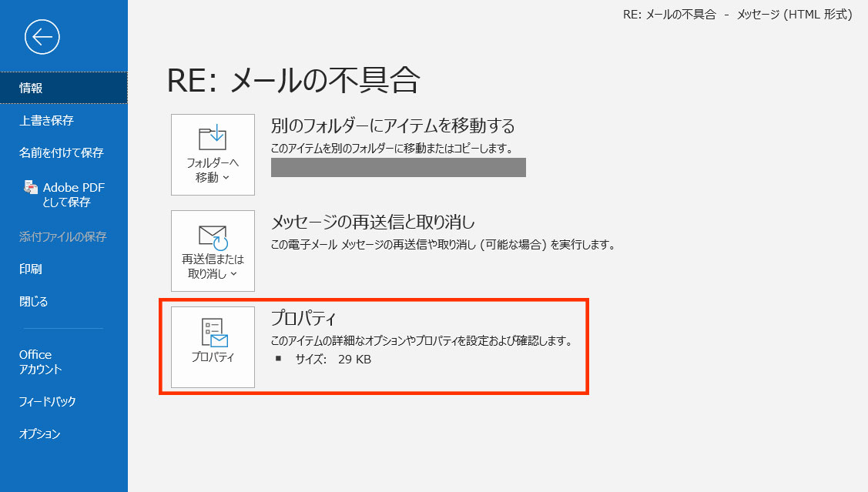Choose 上書き保存 in the sidebar
Image resolution: width=868 pixels, height=492 pixels.
pyautogui.click(x=46, y=120)
